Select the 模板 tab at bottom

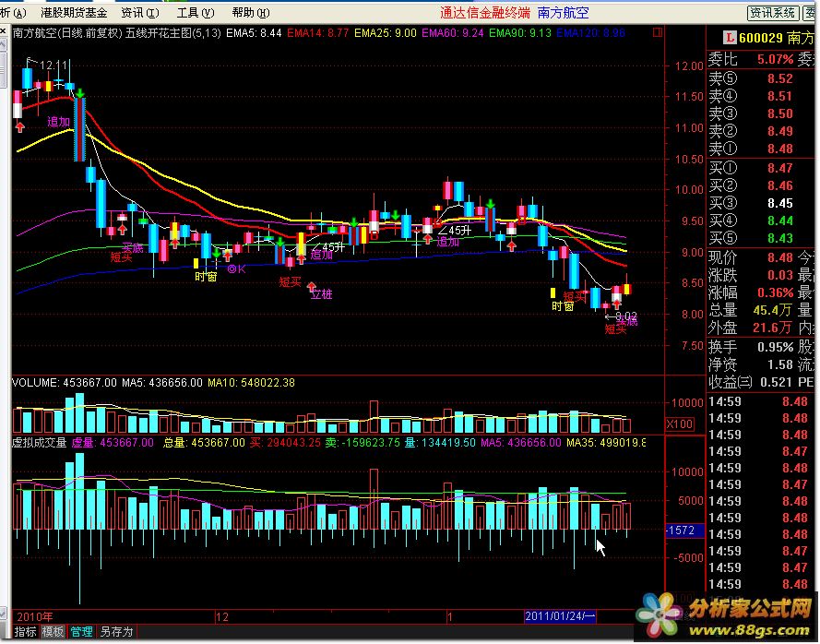point(53,632)
